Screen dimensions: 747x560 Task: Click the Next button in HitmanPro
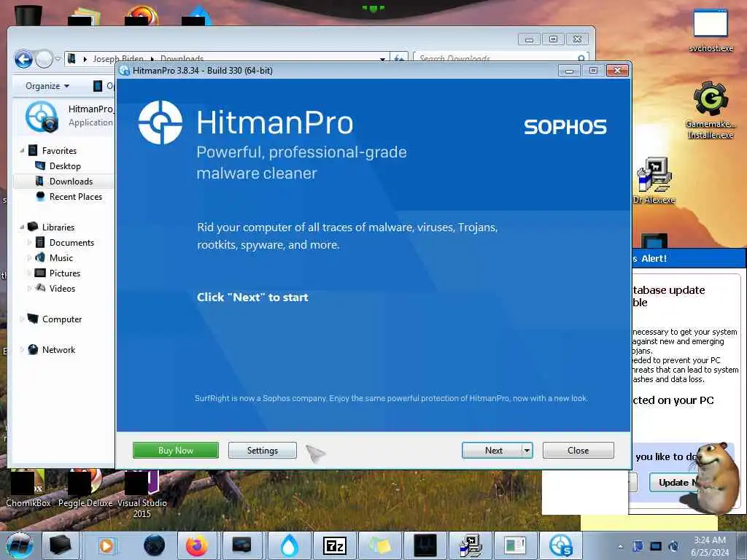[x=492, y=451]
